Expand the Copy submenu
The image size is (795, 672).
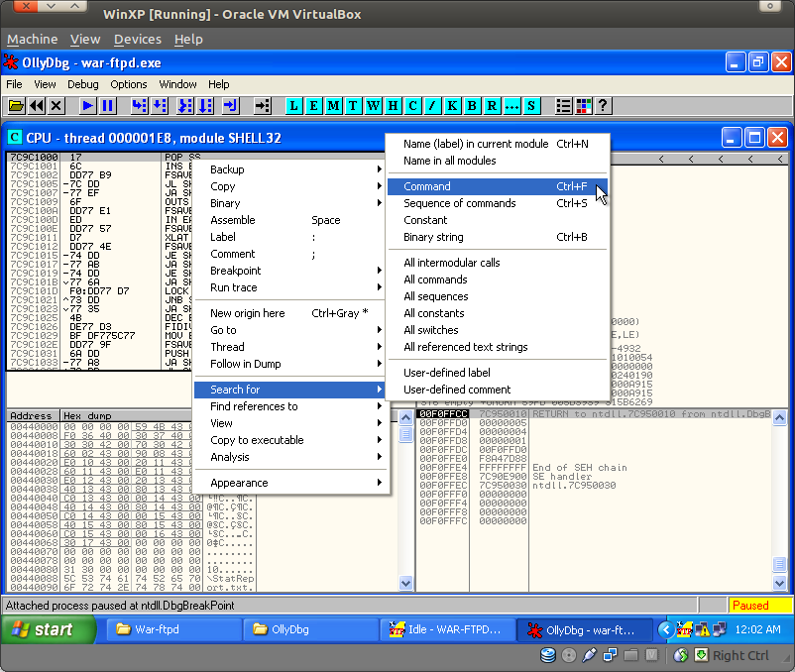tap(289, 186)
